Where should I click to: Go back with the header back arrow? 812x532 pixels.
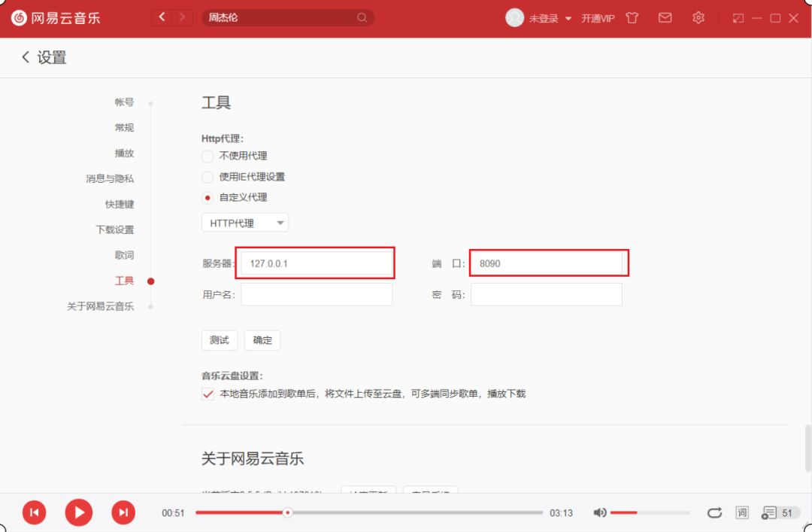tap(162, 17)
